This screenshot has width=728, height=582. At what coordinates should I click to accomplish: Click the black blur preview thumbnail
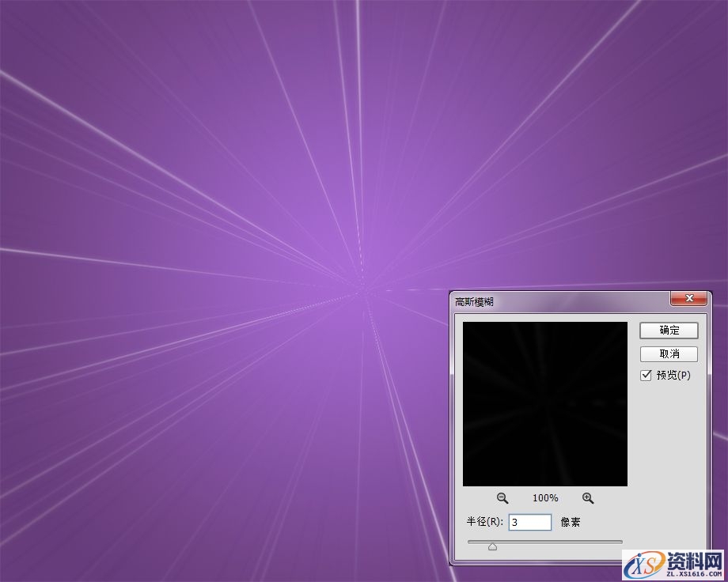click(x=544, y=403)
